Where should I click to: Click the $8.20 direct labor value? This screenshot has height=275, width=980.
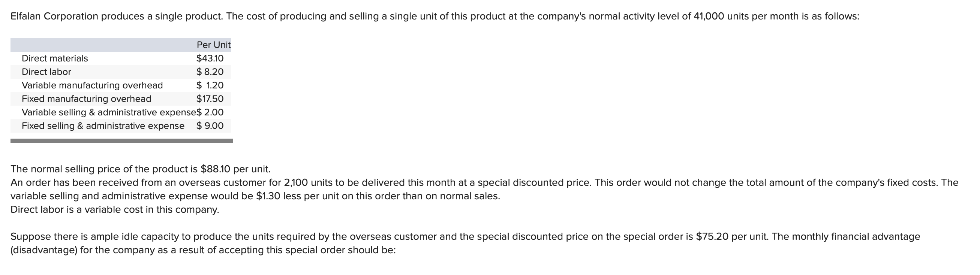[210, 72]
